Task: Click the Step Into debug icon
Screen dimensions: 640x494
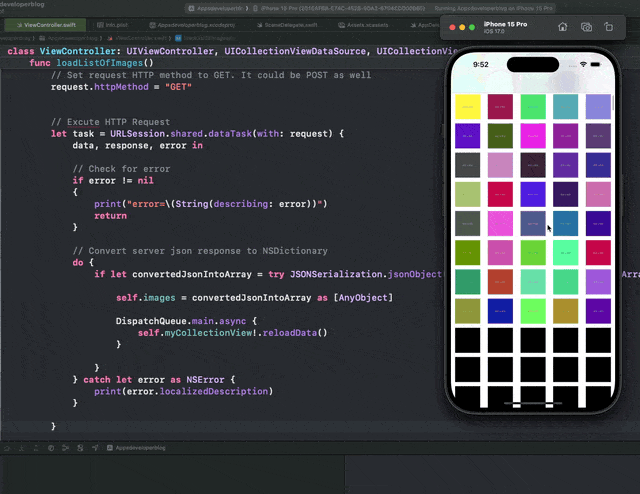Action: (x=22, y=448)
